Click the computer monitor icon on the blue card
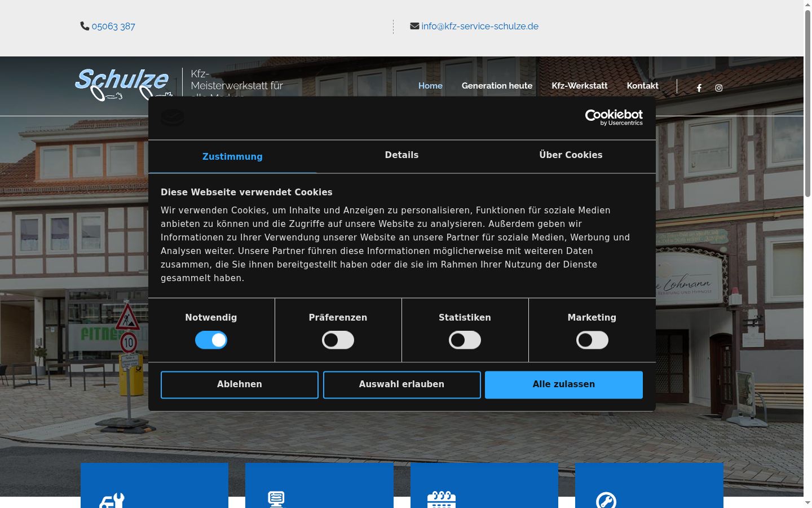Image resolution: width=812 pixels, height=508 pixels. (276, 500)
